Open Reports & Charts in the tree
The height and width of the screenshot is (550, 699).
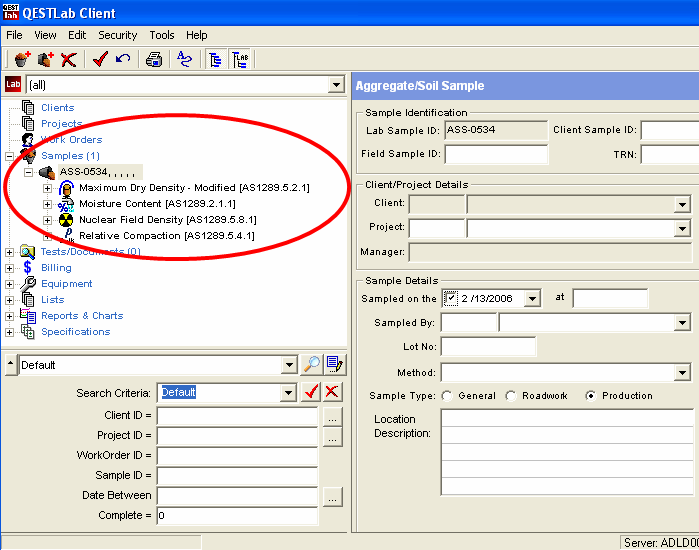[x=82, y=316]
